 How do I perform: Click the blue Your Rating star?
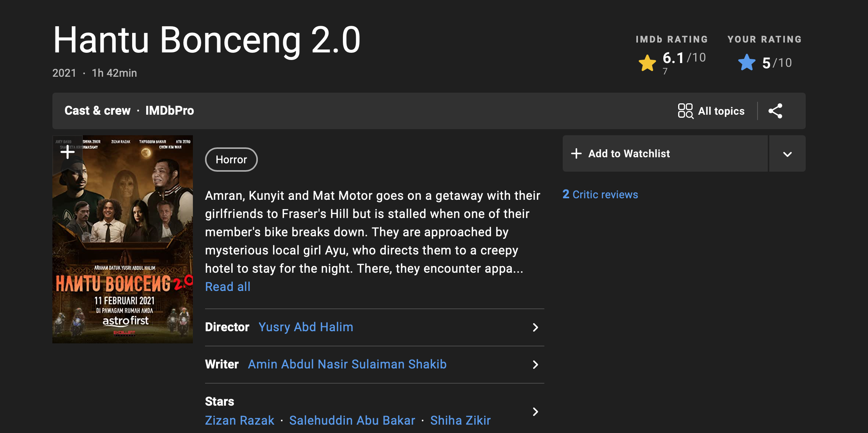(x=747, y=63)
